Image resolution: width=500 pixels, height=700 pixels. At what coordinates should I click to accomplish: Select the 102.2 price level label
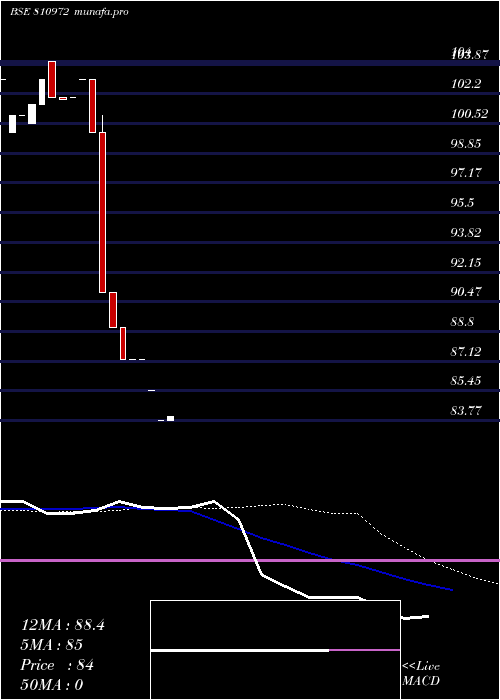[466, 83]
